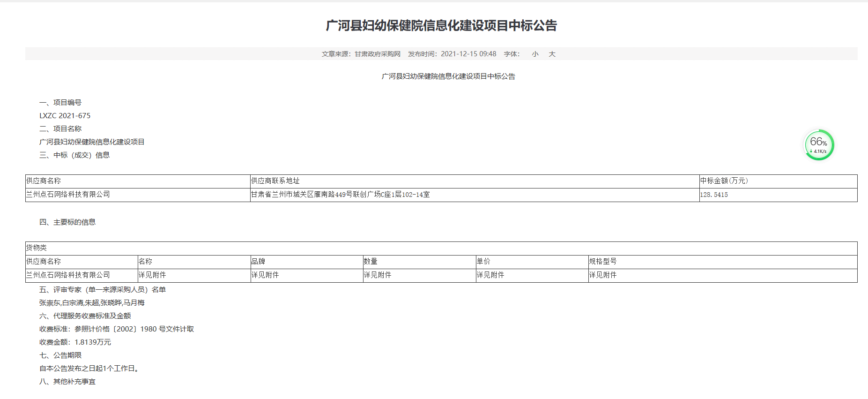Click the 中标金额(万元) column header
The width and height of the screenshot is (868, 399).
[724, 181]
